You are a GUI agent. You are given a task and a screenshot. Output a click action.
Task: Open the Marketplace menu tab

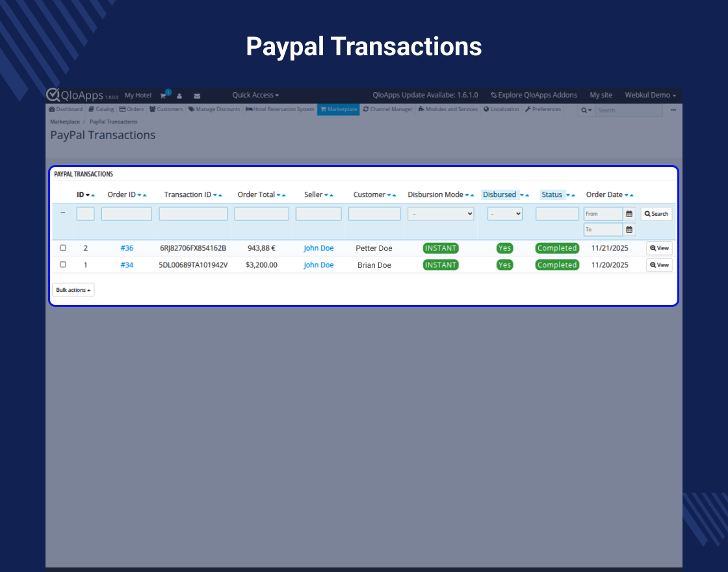(x=339, y=110)
